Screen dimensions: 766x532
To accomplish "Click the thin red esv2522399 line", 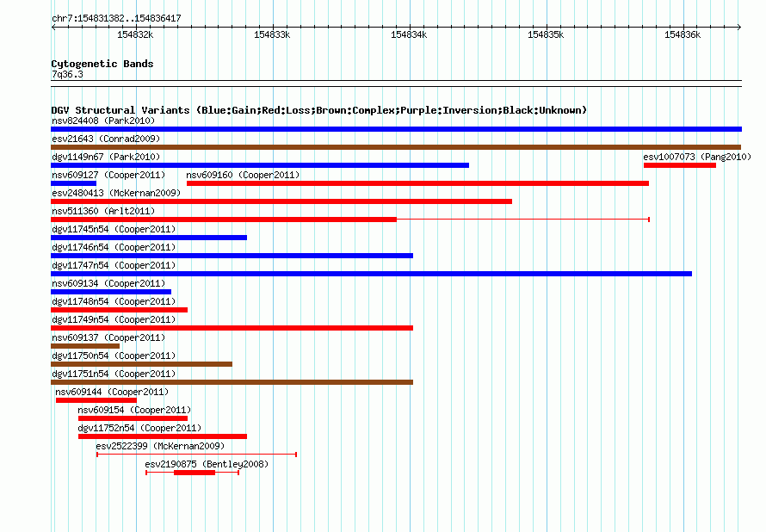I will pyautogui.click(x=197, y=455).
